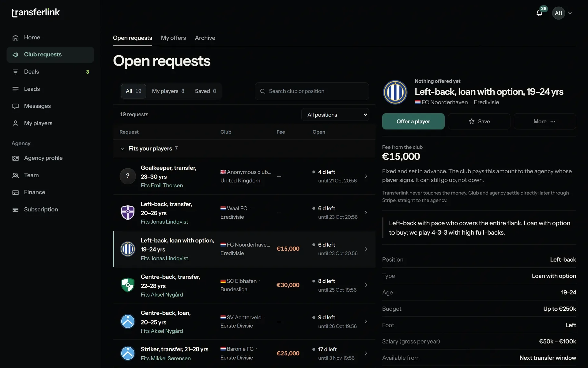Select the All 19 filter
Viewport: 588px width, 368px height.
[134, 91]
